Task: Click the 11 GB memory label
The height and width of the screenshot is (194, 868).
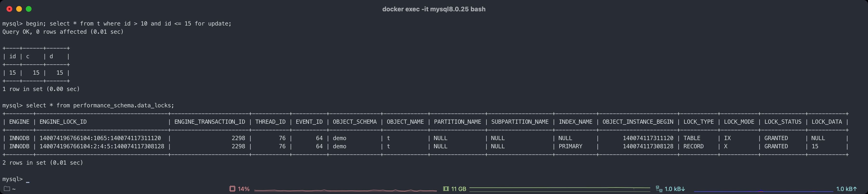Action: coord(459,189)
